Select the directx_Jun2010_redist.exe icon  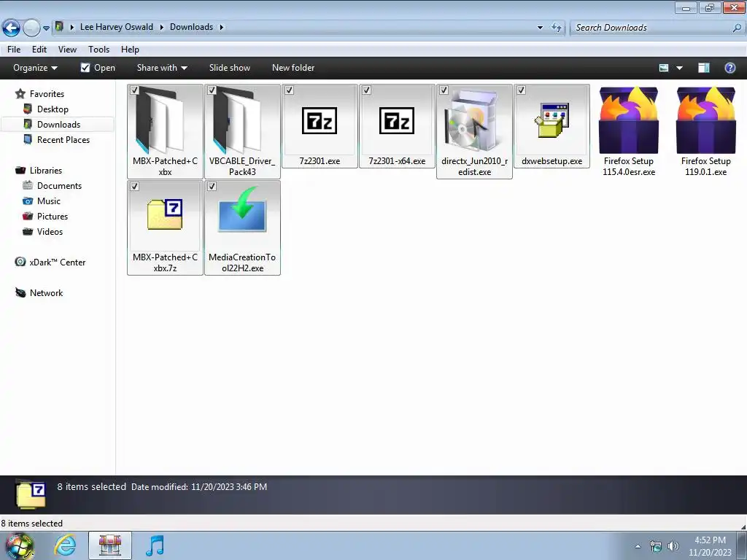(474, 120)
